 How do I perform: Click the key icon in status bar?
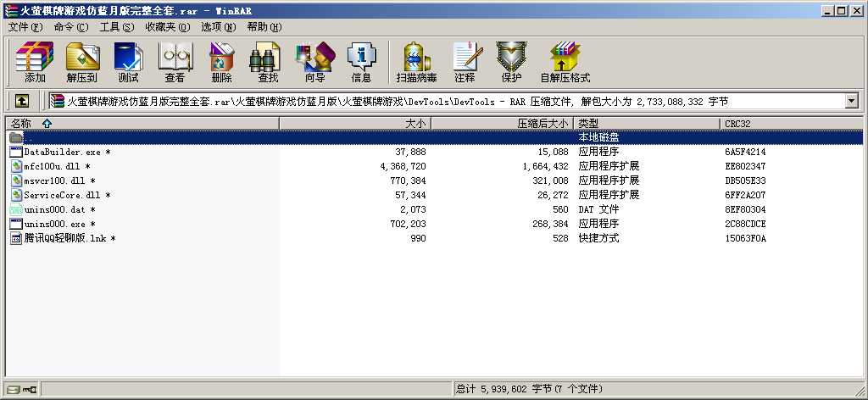(x=30, y=390)
